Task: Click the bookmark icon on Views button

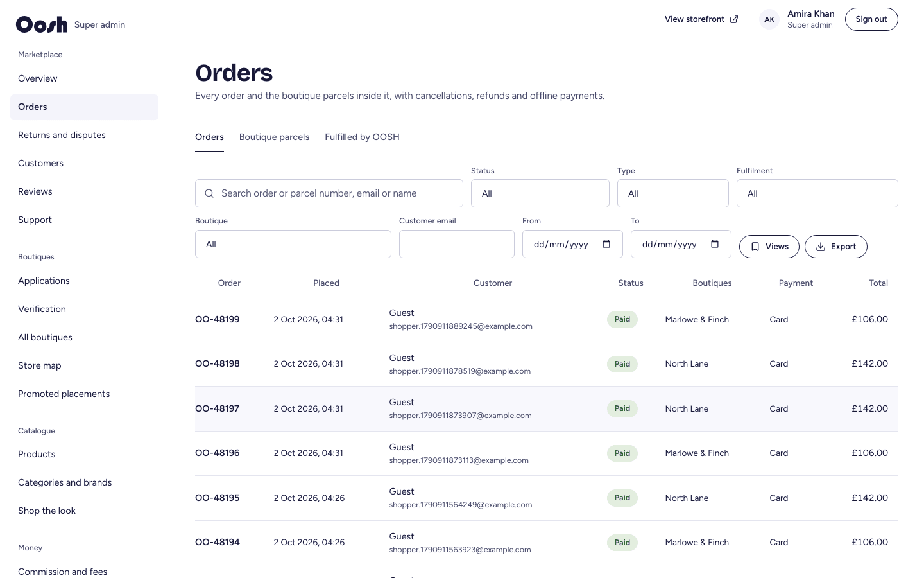Action: (755, 247)
